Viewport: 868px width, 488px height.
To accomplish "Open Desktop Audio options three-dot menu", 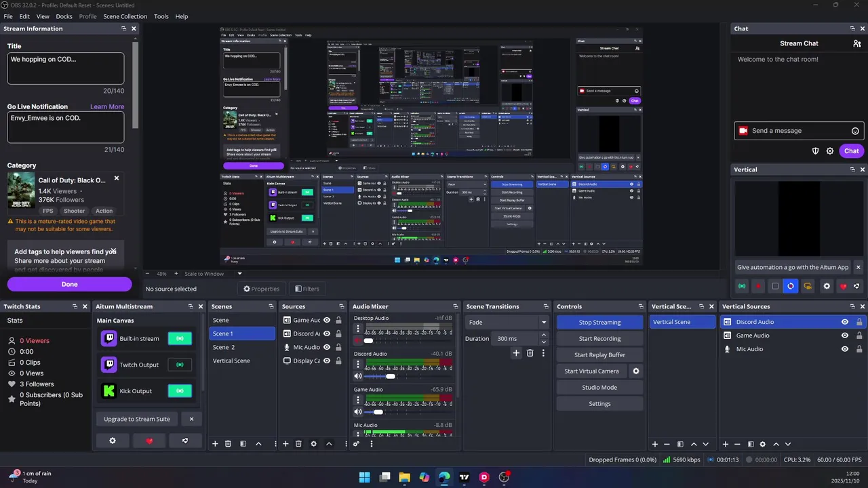I will [x=358, y=329].
